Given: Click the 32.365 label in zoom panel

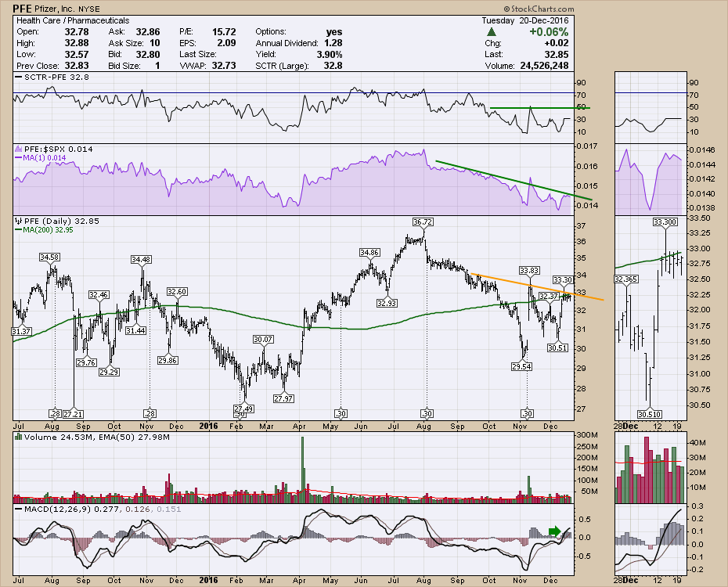Looking at the screenshot, I should pos(626,279).
